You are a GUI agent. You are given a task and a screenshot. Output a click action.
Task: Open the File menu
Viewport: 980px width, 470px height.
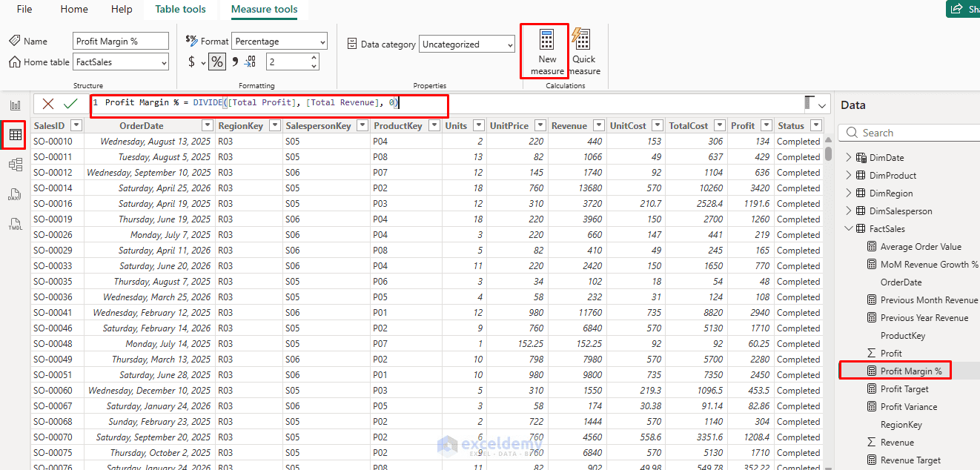(x=24, y=10)
